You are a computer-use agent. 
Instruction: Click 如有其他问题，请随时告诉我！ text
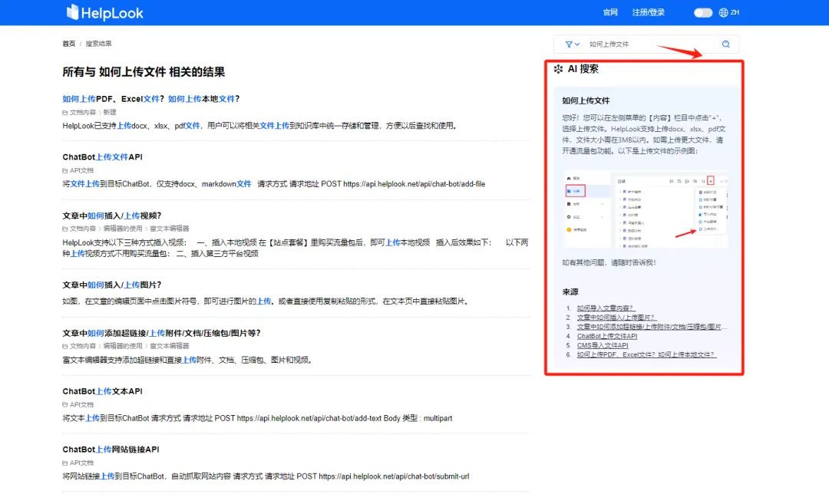click(x=609, y=262)
